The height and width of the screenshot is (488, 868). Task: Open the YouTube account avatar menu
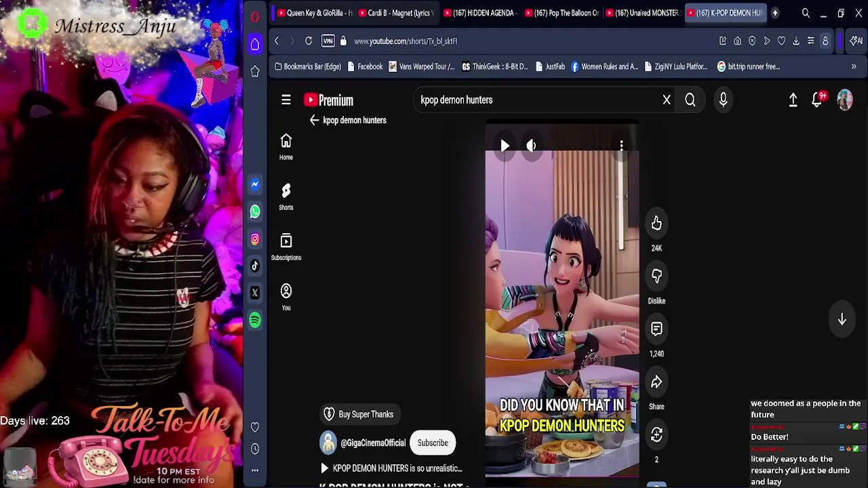tap(845, 100)
